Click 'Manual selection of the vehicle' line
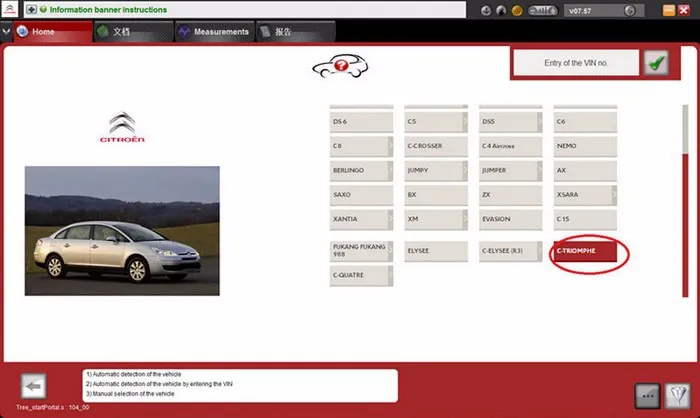Screen dimensions: 700x418 [x=130, y=394]
